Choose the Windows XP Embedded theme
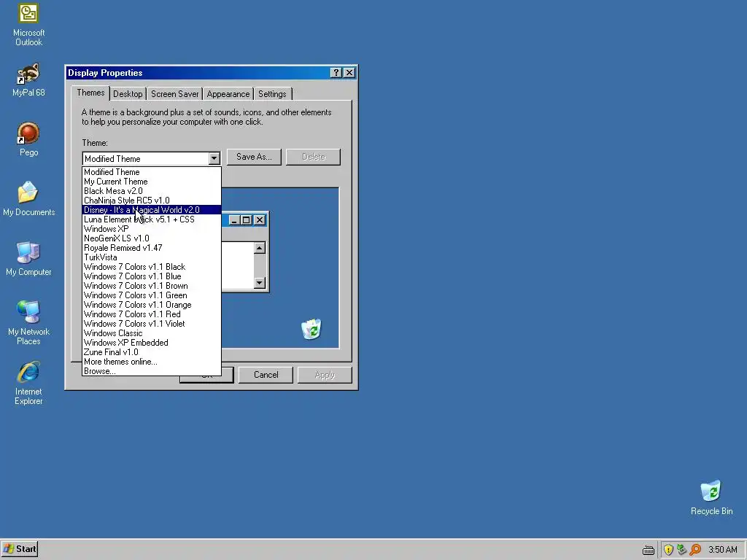Screen dimensions: 747x560 point(152,343)
